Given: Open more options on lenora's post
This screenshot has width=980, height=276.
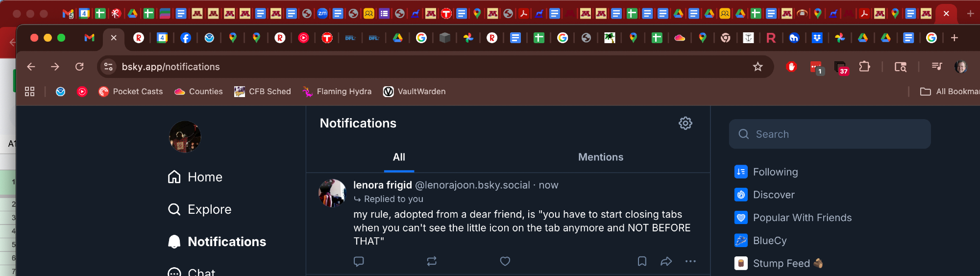Looking at the screenshot, I should click(690, 261).
